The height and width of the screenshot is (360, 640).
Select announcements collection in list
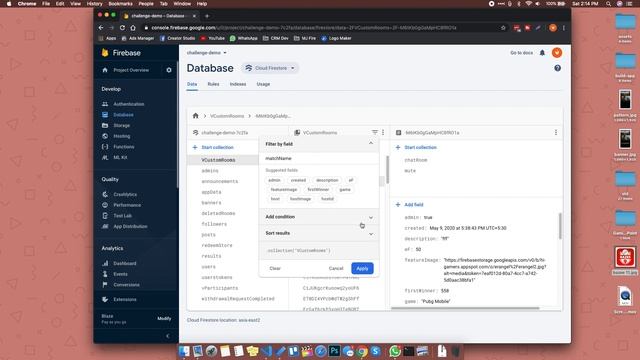[220, 181]
